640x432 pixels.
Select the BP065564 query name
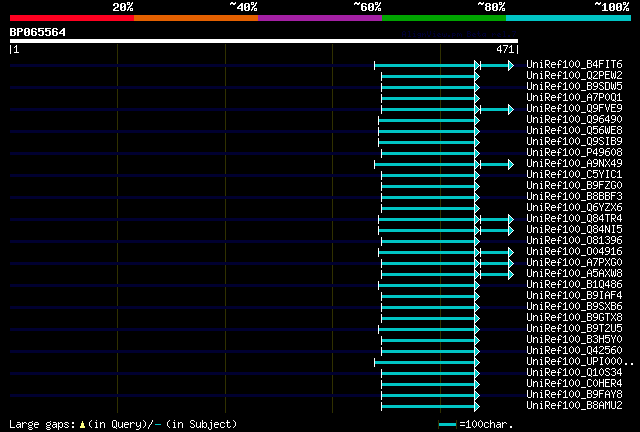pyautogui.click(x=38, y=32)
